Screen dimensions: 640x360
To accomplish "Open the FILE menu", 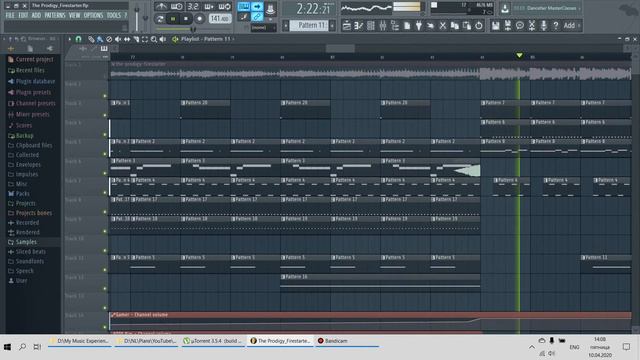I will (10, 16).
